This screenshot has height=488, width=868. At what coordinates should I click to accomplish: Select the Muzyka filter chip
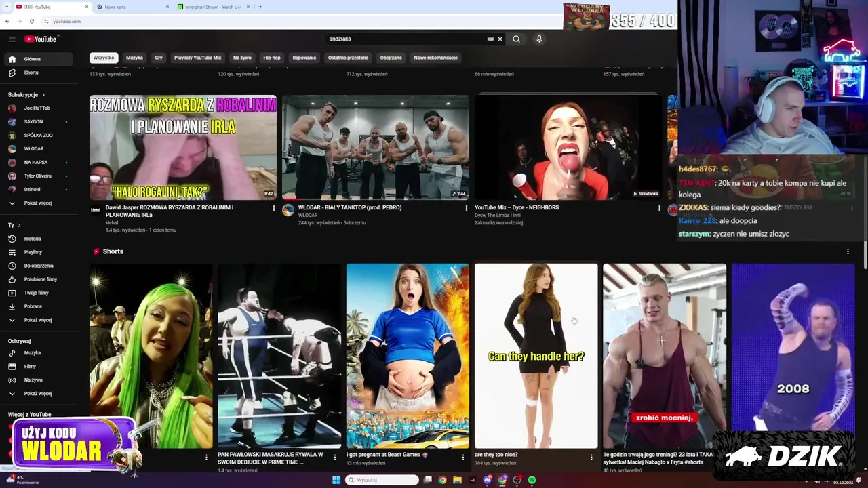coord(134,58)
